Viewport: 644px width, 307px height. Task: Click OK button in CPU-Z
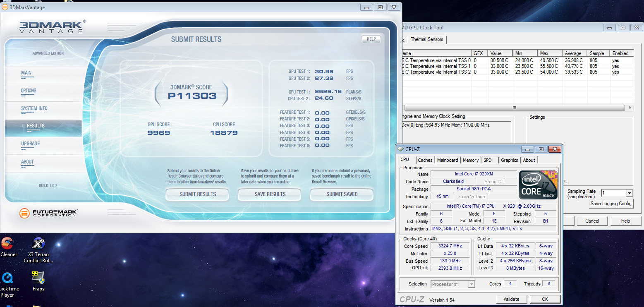(545, 299)
